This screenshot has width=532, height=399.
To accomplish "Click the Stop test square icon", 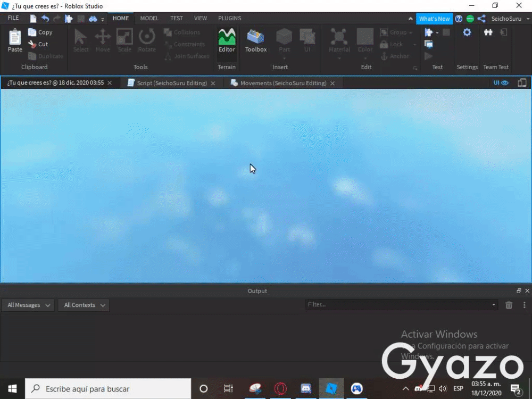I will pos(446,32).
